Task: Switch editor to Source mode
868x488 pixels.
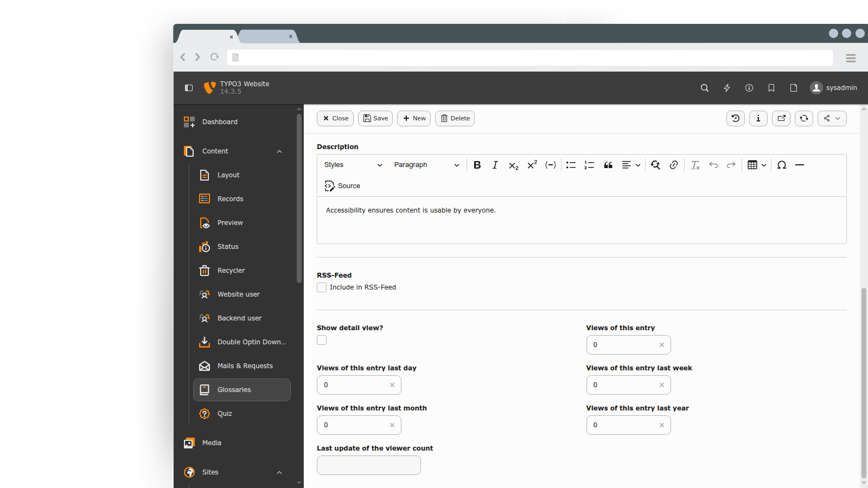Action: 342,186
